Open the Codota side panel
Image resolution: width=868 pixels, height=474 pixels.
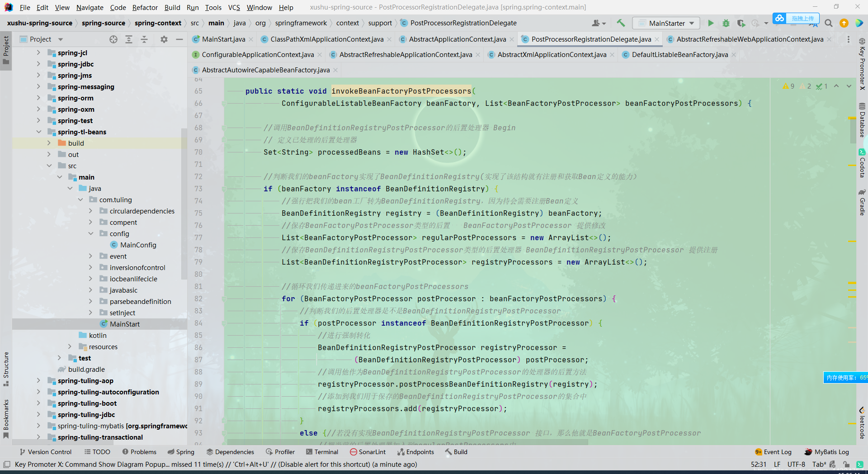click(x=862, y=163)
